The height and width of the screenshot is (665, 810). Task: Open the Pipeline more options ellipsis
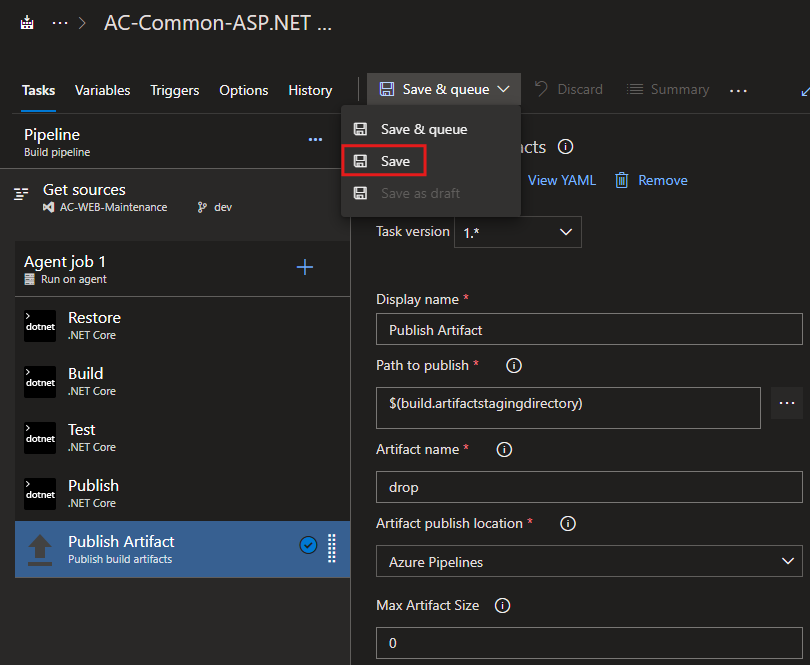pyautogui.click(x=315, y=140)
